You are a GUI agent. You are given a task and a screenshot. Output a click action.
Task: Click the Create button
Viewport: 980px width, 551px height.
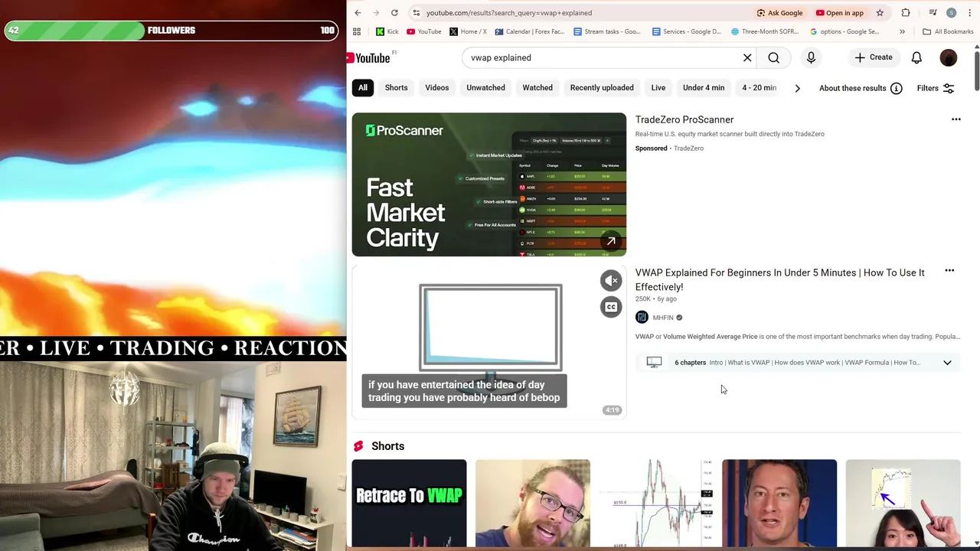(874, 57)
